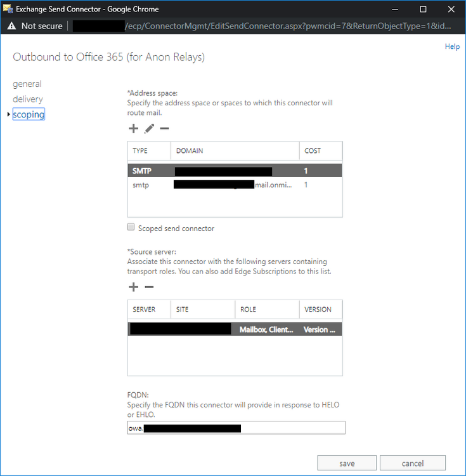
Task: Click the VERSION column header
Action: click(321, 309)
